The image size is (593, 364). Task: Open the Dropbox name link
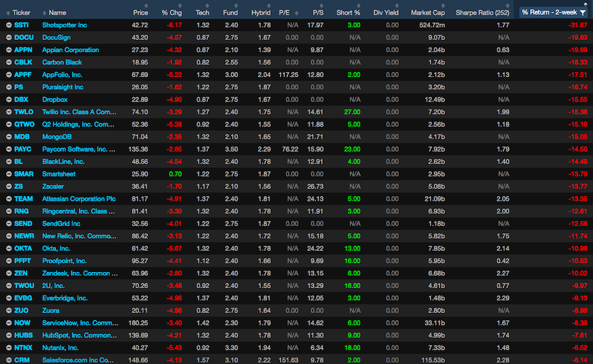pos(55,100)
